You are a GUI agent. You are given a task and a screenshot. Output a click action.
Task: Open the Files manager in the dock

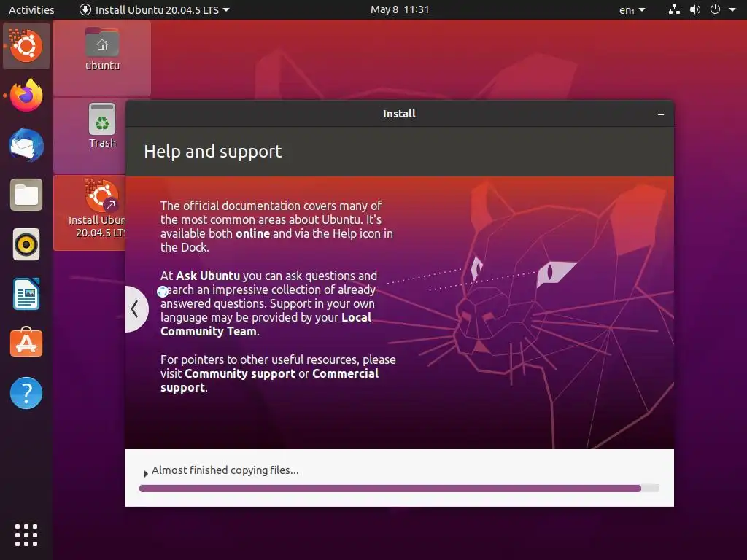click(x=26, y=195)
